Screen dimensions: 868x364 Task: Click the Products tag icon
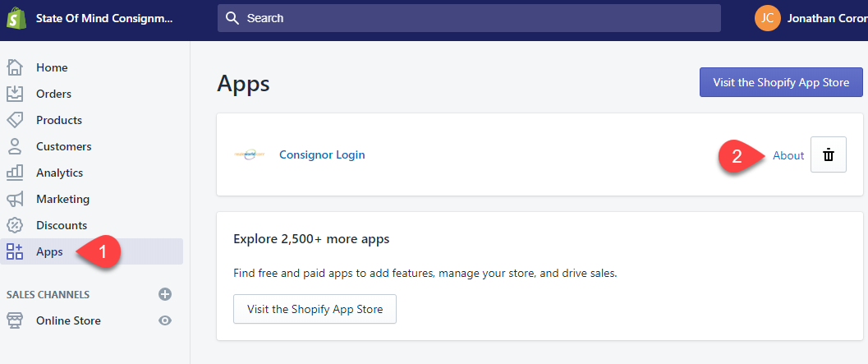15,120
